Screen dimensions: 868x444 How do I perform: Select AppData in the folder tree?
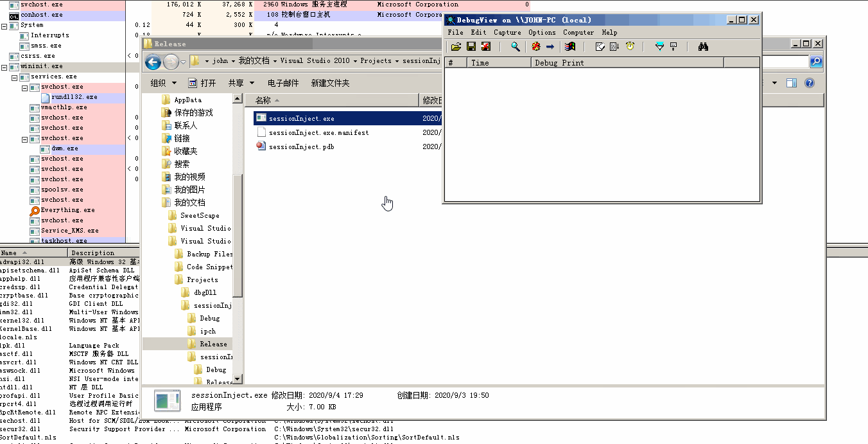pyautogui.click(x=187, y=100)
